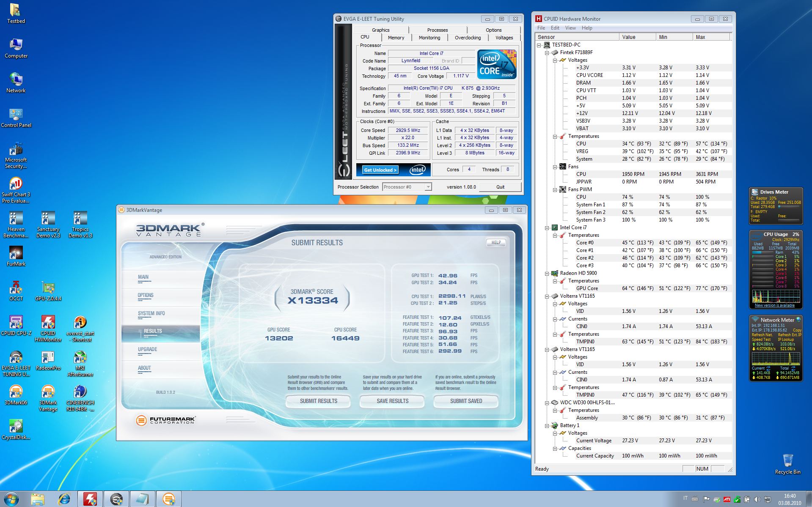This screenshot has height=507, width=812.
Task: Launch GPU-Z.0.4.4 desktop shortcut
Action: point(48,291)
